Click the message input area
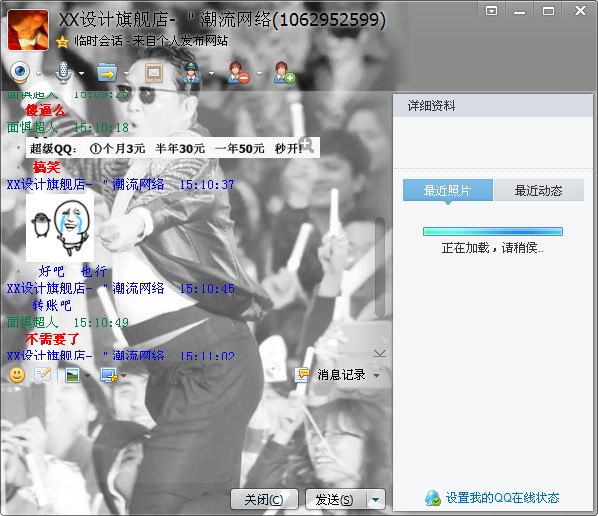 pyautogui.click(x=196, y=435)
